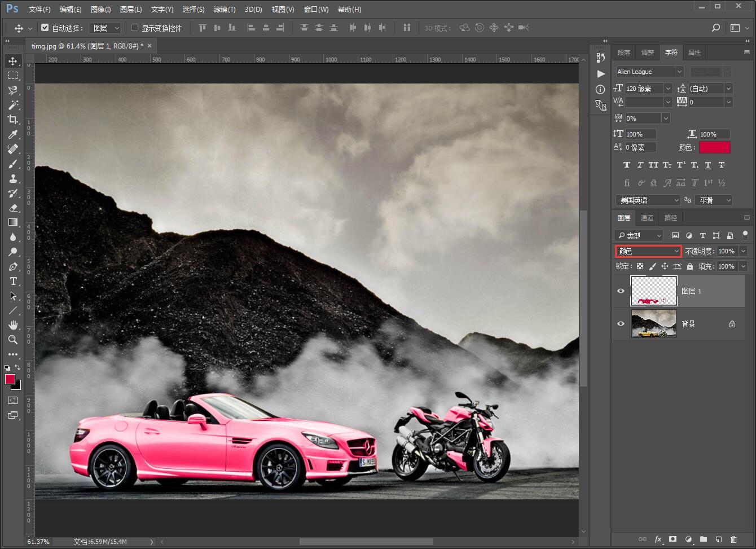Expand the 不透明度 opacity dropdown
This screenshot has width=756, height=549.
coord(743,251)
